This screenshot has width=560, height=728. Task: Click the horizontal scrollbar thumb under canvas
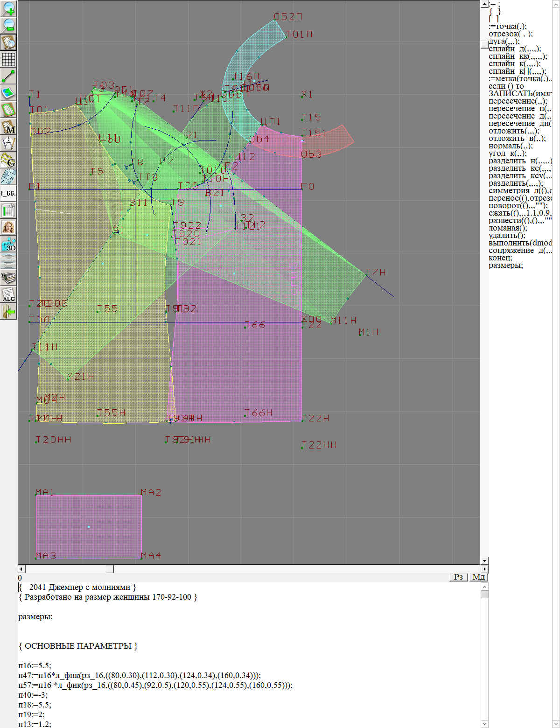tap(110, 569)
